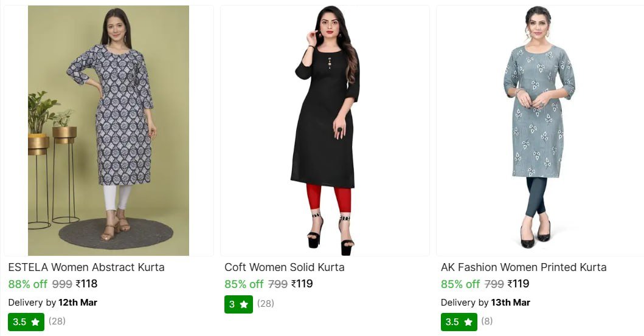The image size is (644, 336).
Task: View the 8 ratings count for AK Fashion kurta
Action: pos(487,321)
